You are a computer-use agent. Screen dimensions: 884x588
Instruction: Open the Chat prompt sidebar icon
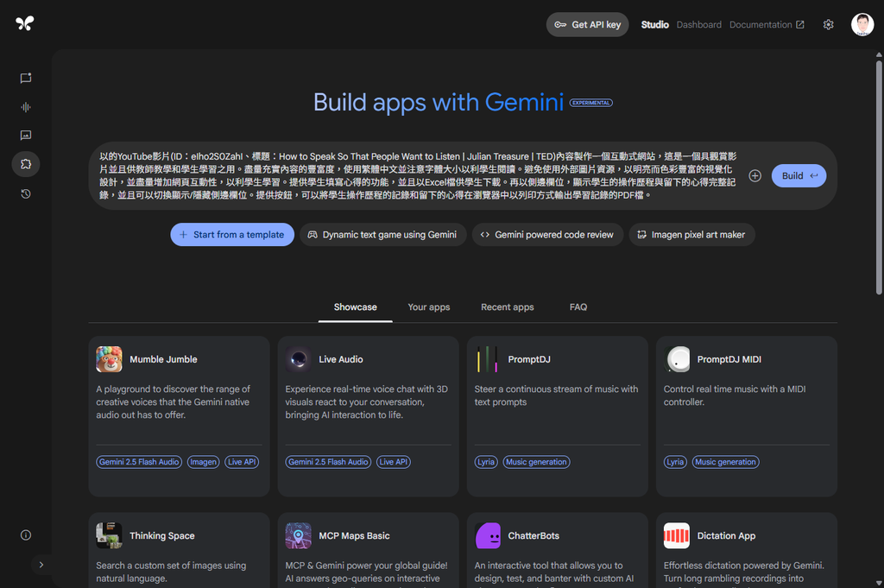(x=26, y=78)
